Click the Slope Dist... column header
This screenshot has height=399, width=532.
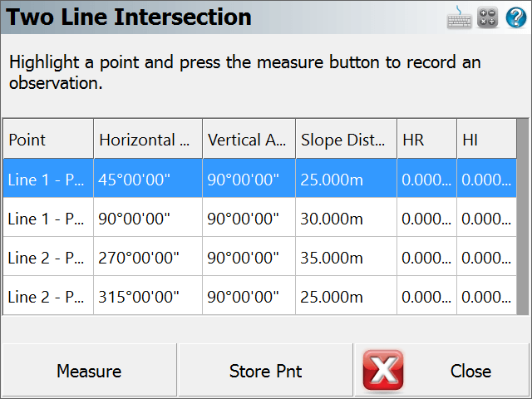(x=346, y=139)
